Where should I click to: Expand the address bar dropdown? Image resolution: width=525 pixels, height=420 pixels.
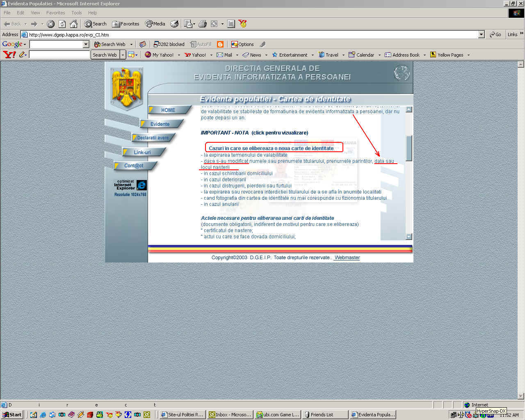(x=481, y=35)
